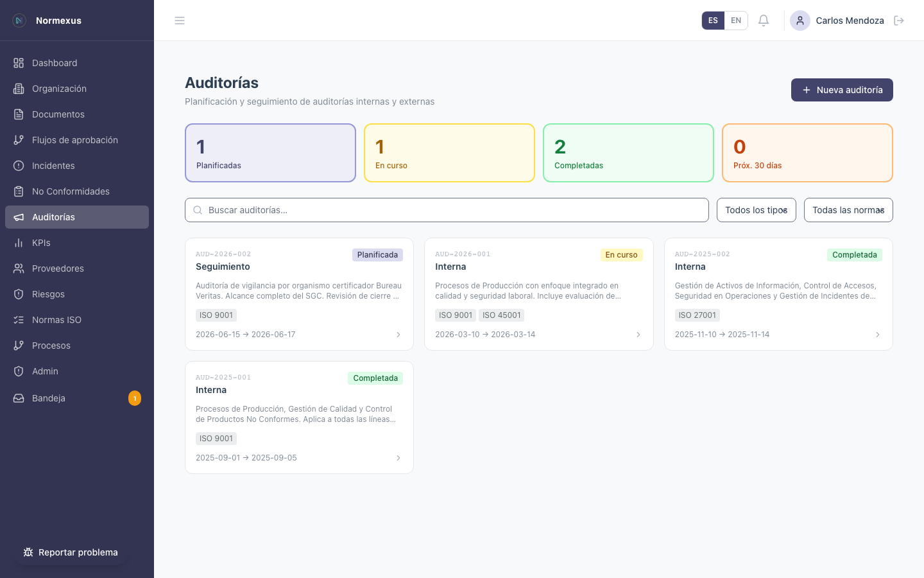Open the KPIs chart icon
This screenshot has height=578, width=924.
tap(18, 243)
